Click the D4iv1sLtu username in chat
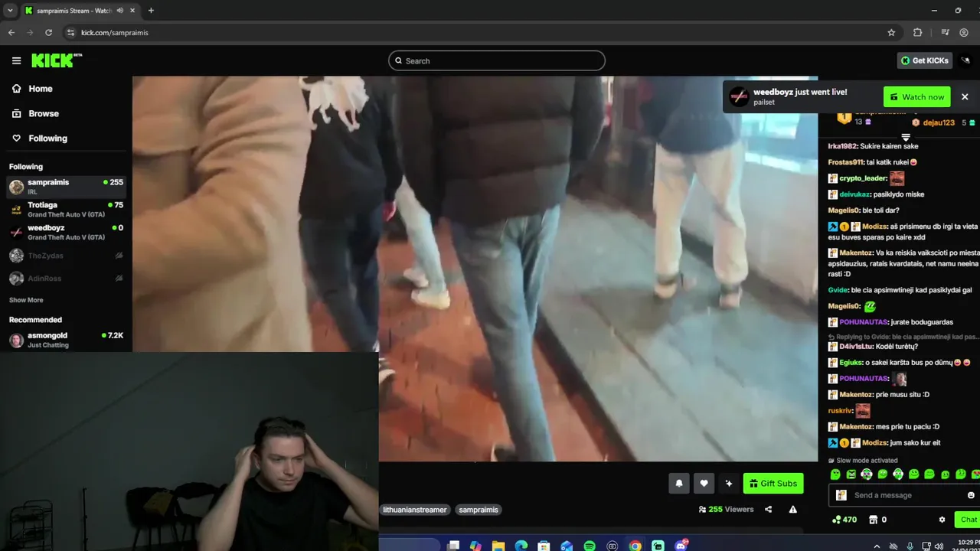980x551 pixels. point(855,347)
